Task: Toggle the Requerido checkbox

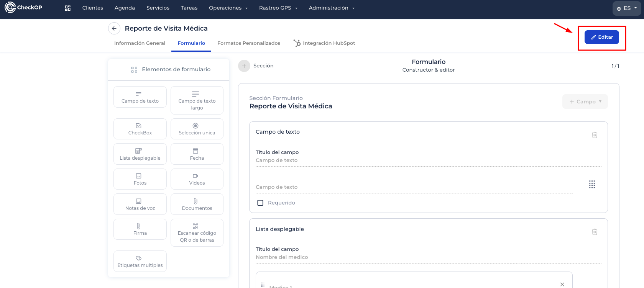Action: point(260,203)
